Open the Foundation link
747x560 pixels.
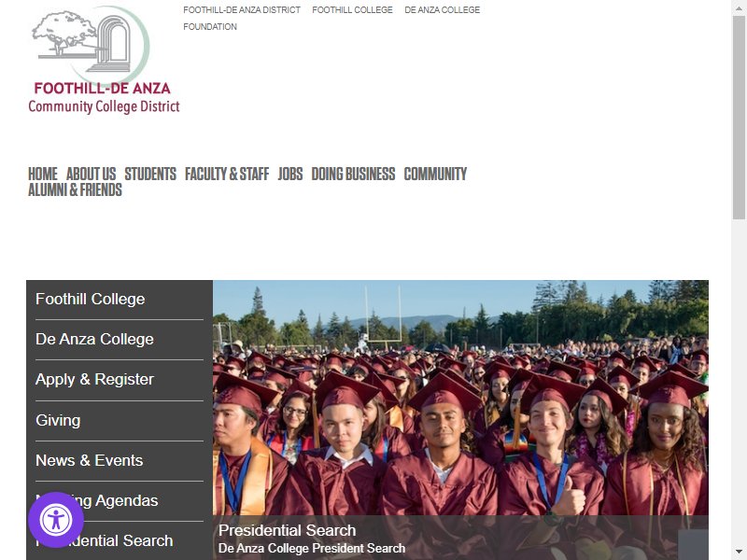[210, 27]
